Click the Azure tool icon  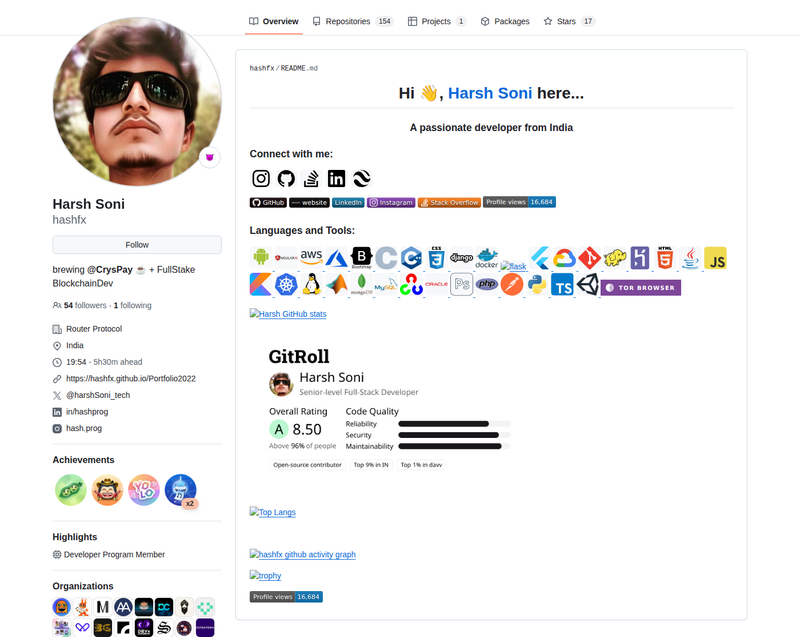[336, 258]
